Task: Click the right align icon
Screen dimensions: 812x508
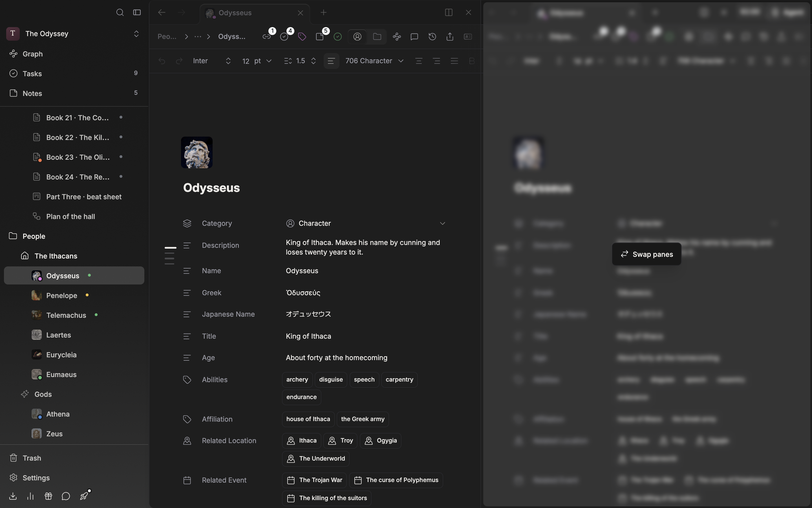Action: tap(436, 61)
